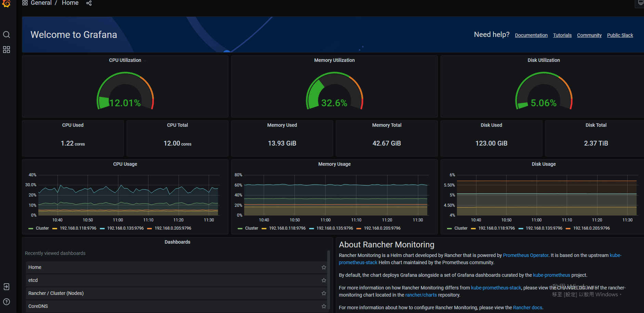This screenshot has height=313, width=644.
Task: Star the Home dashboard
Action: click(324, 267)
